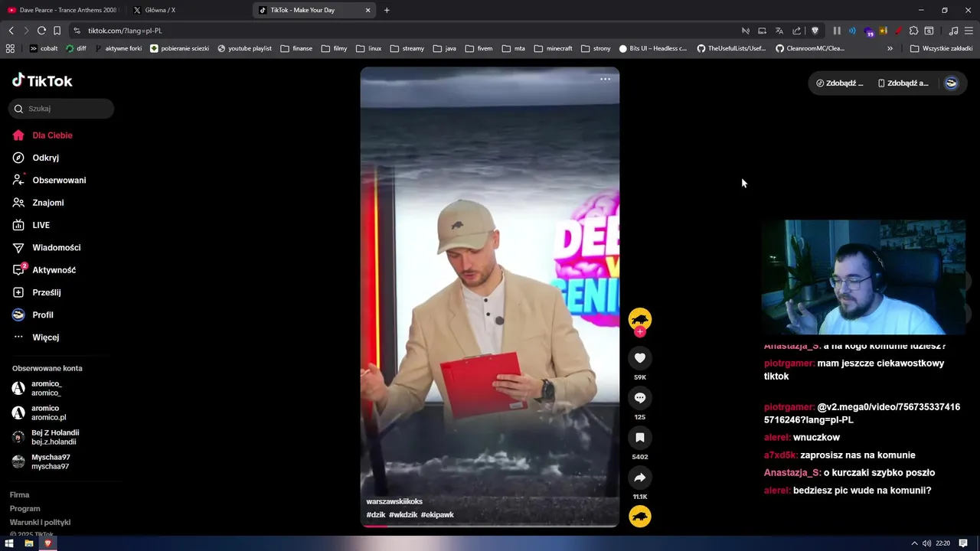980x551 pixels.
Task: Reload the TikTok page
Action: coord(41,31)
